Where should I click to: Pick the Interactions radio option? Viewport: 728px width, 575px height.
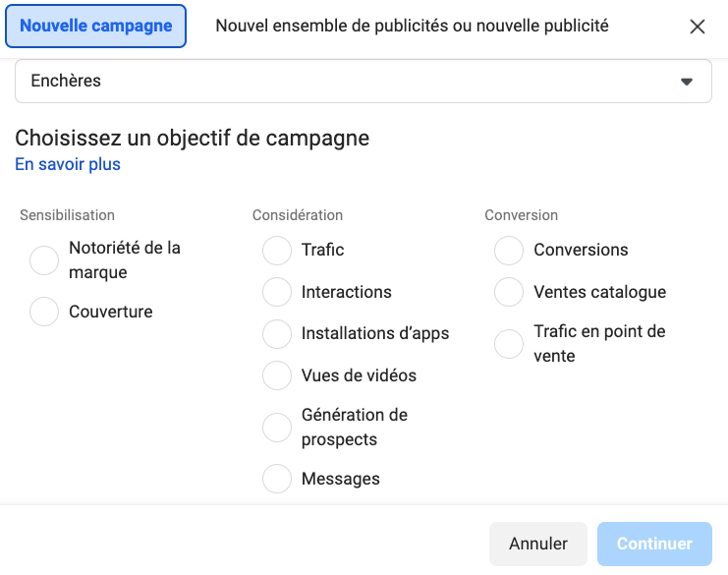277,292
